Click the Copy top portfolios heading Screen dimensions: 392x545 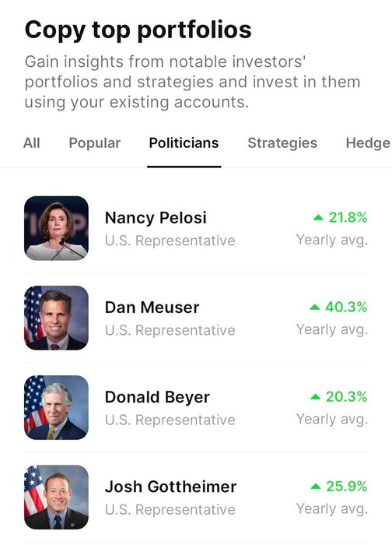coord(138,30)
